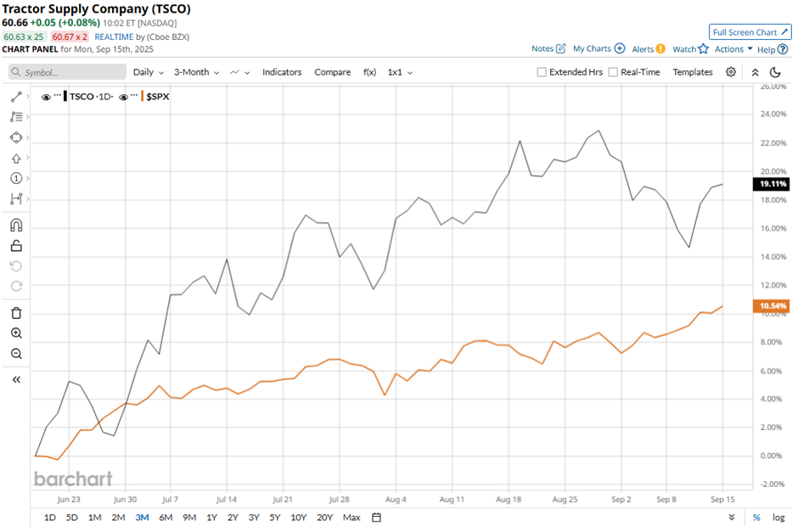Select the 1Y time range
The image size is (798, 532).
[x=211, y=518]
